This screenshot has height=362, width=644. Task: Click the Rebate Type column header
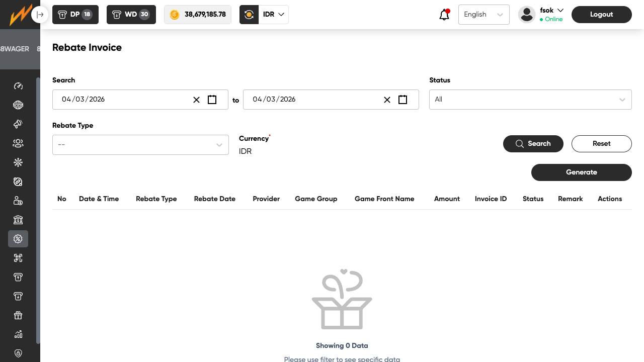tap(156, 199)
